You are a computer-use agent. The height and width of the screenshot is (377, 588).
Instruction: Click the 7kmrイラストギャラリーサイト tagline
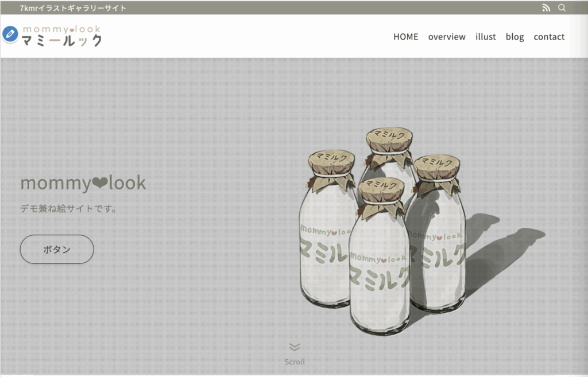[x=73, y=8]
